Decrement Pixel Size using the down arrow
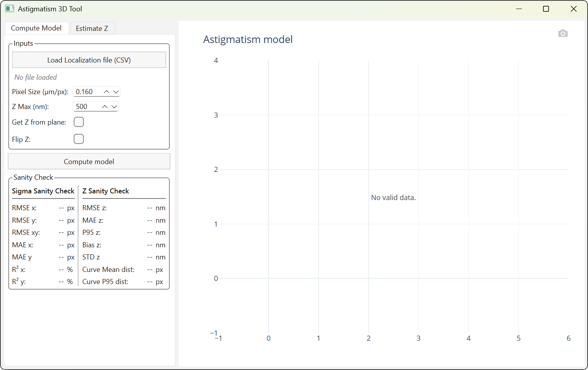588x370 pixels. click(115, 91)
